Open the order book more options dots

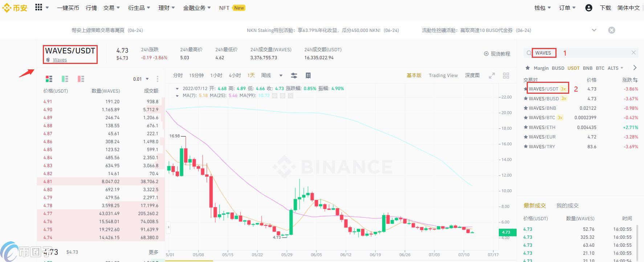coord(157,79)
